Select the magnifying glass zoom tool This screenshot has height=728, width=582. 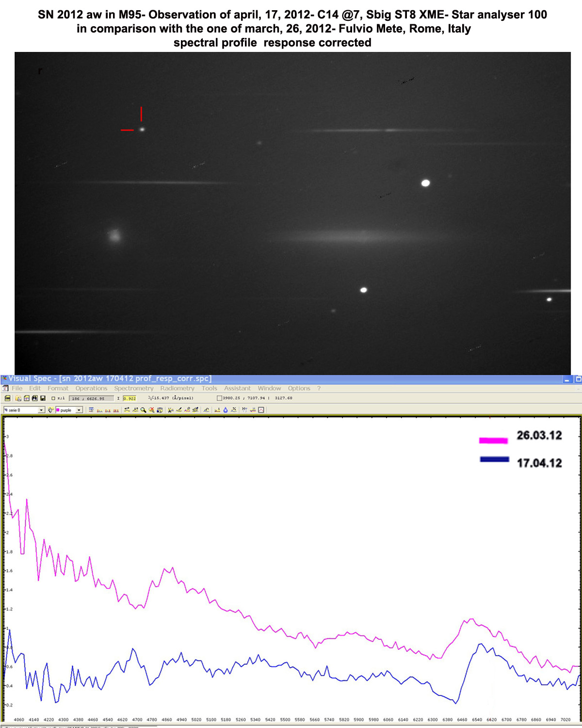(x=143, y=410)
